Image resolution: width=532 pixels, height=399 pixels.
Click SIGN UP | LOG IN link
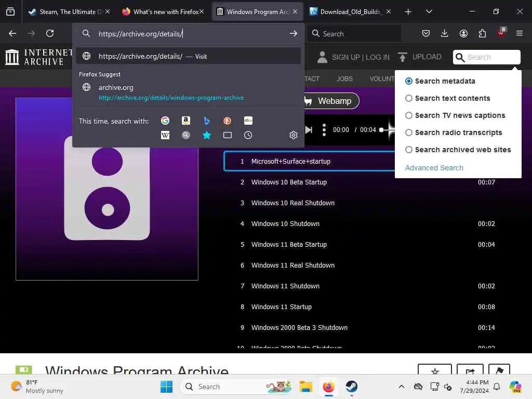coord(361,57)
